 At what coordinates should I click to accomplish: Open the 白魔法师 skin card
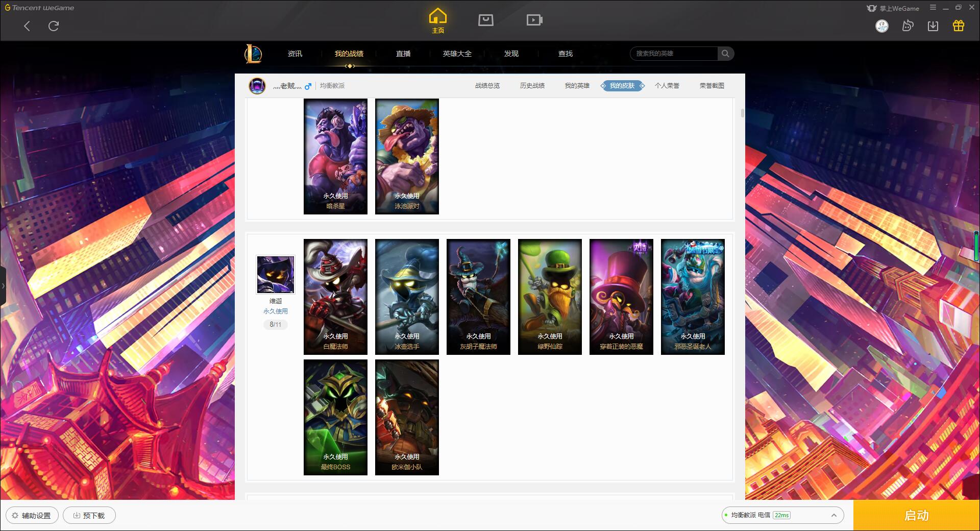click(335, 297)
